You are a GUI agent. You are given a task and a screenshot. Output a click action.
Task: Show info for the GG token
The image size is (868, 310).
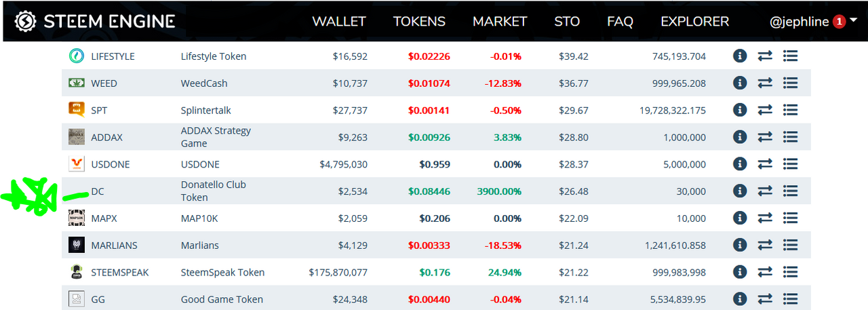pos(740,299)
